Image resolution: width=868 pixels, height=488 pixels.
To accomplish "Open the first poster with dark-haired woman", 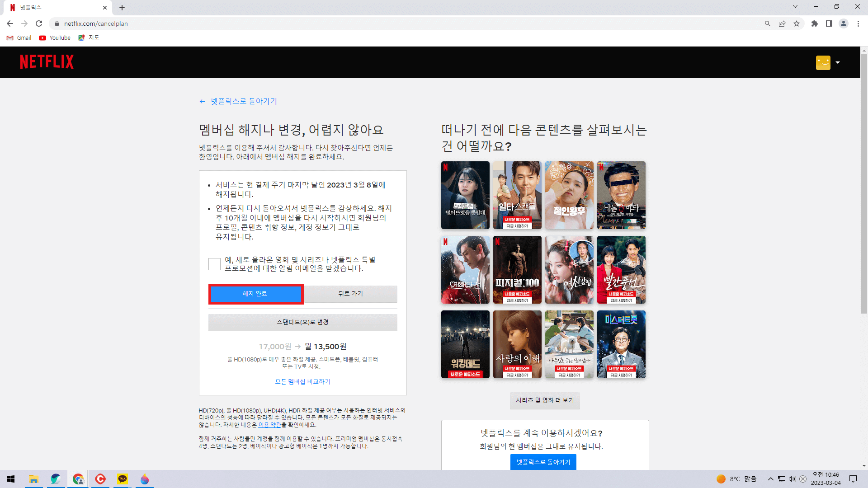I will 465,195.
